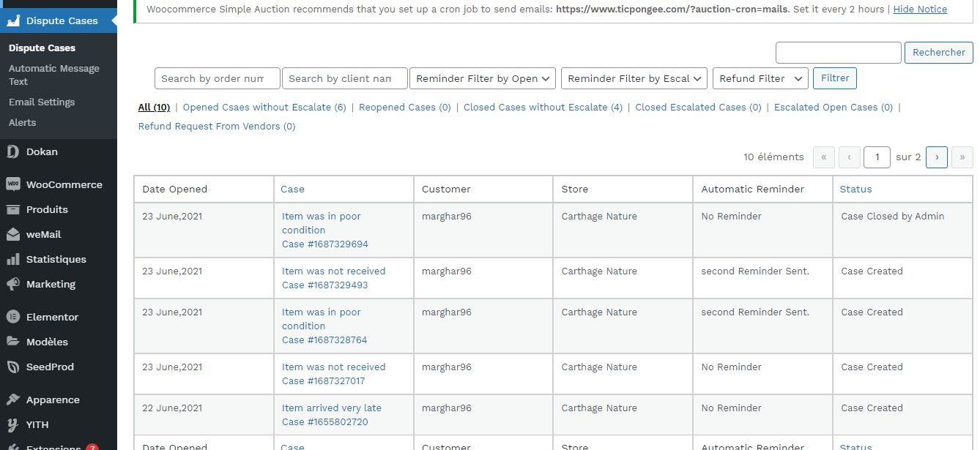Click the Dispute Cases chart icon

click(x=13, y=20)
